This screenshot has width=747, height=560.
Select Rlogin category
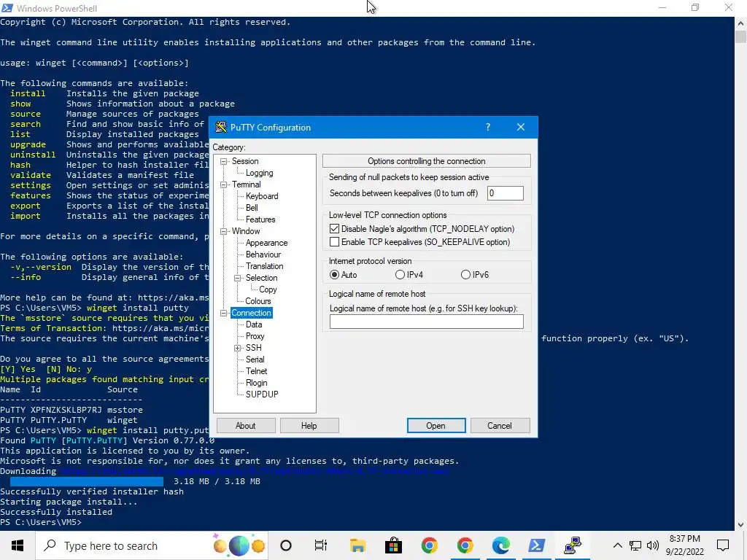(256, 383)
